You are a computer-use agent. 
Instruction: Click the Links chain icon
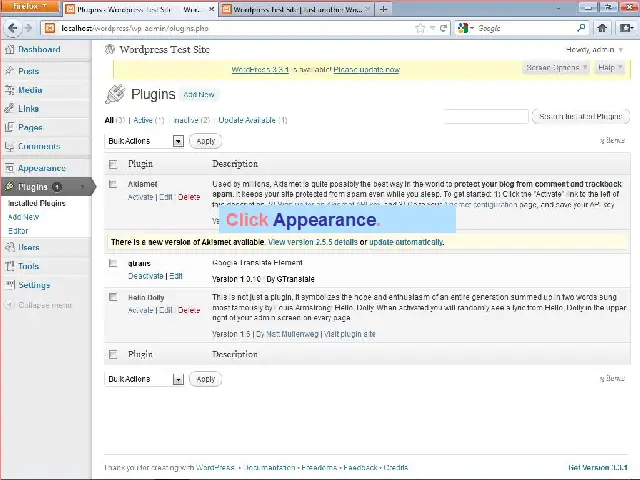[10, 109]
